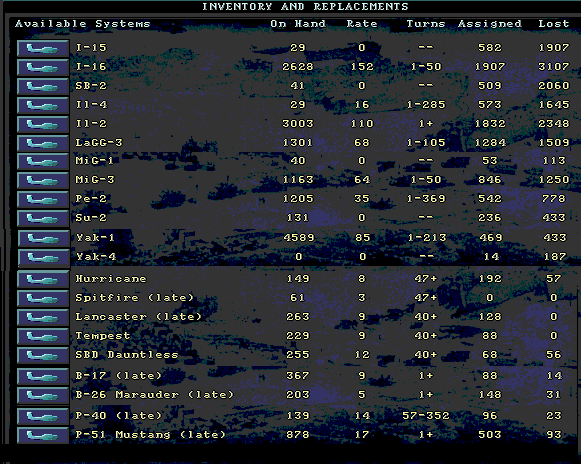Screen dimensions: 581x464
Task: Click the Available Systems column header
Action: click(x=83, y=24)
